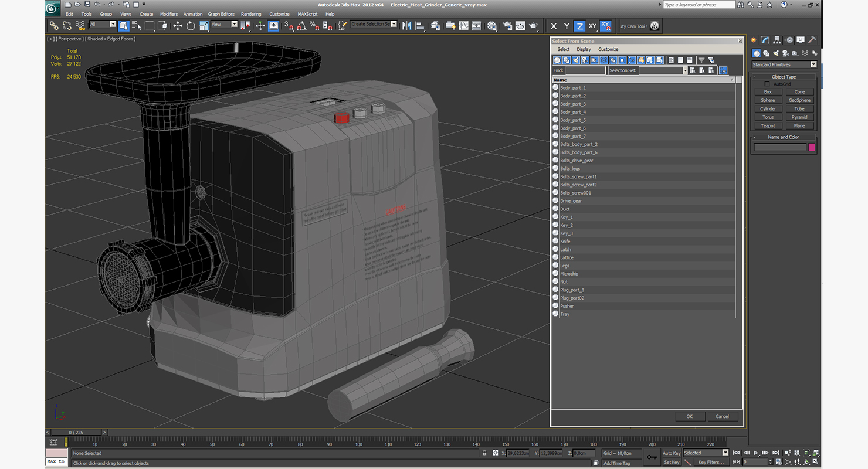
Task: Open the Material Editor
Action: (x=493, y=25)
